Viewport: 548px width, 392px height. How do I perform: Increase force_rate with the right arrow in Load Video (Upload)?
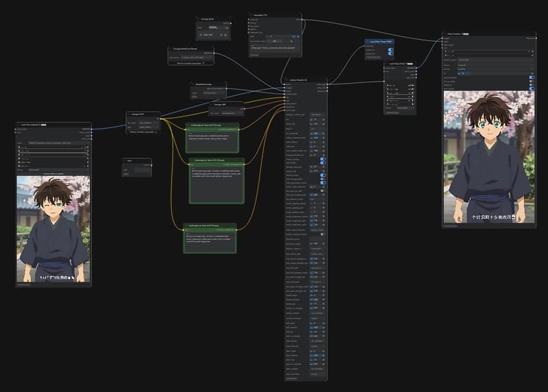[88, 147]
